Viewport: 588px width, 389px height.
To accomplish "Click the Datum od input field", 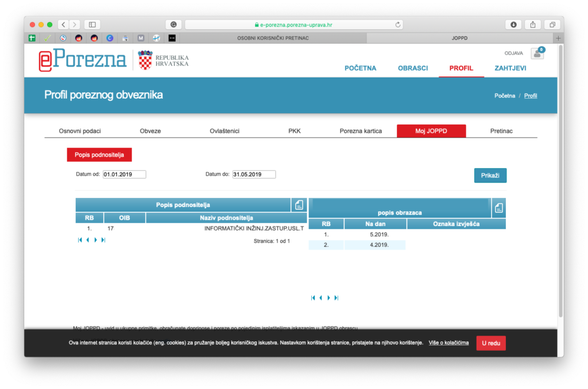I will click(124, 174).
